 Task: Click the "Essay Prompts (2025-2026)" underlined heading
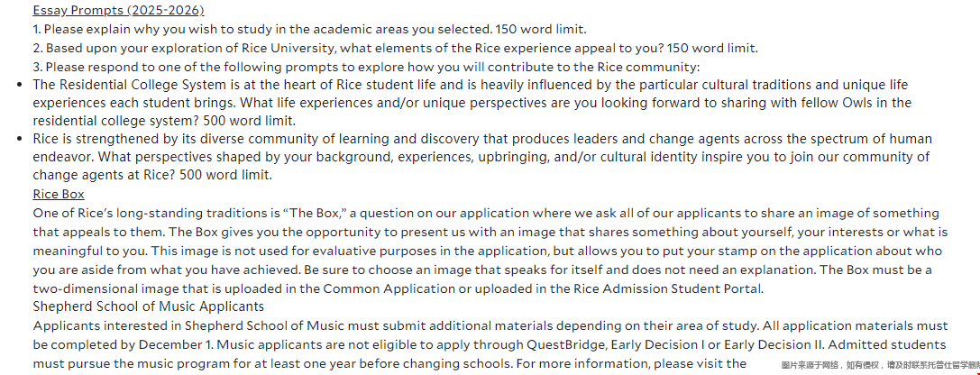(118, 11)
